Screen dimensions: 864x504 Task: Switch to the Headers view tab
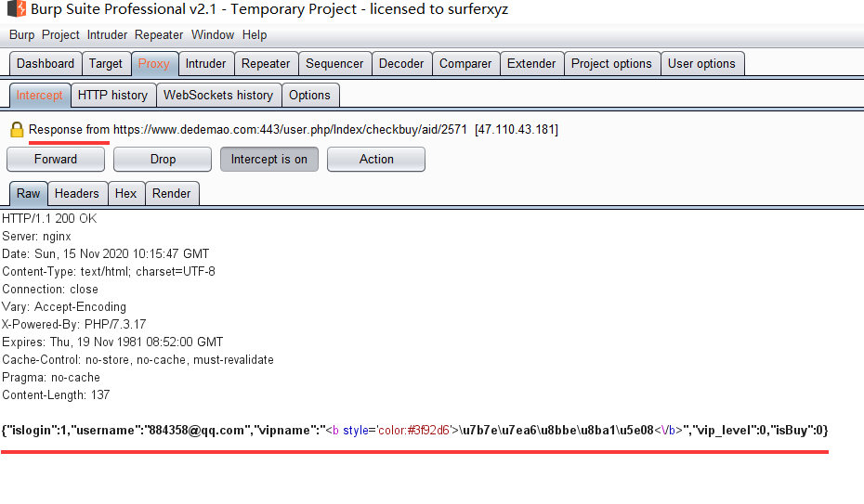click(77, 194)
